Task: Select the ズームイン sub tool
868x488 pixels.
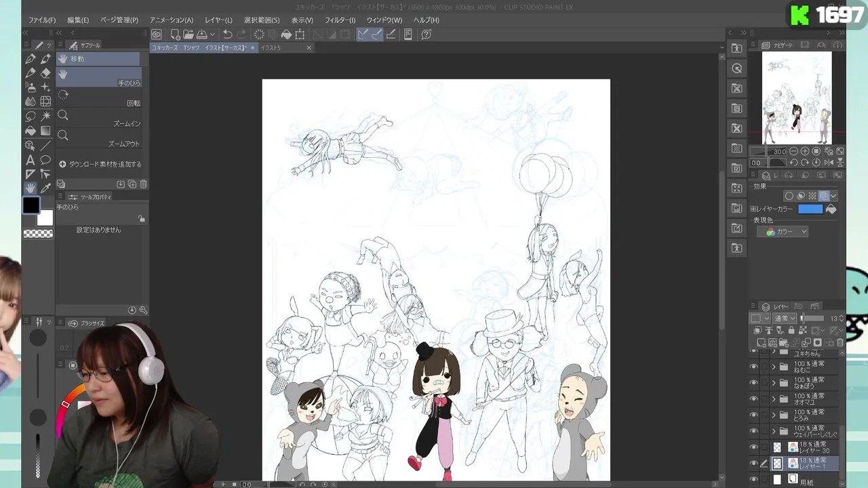Action: pyautogui.click(x=99, y=117)
